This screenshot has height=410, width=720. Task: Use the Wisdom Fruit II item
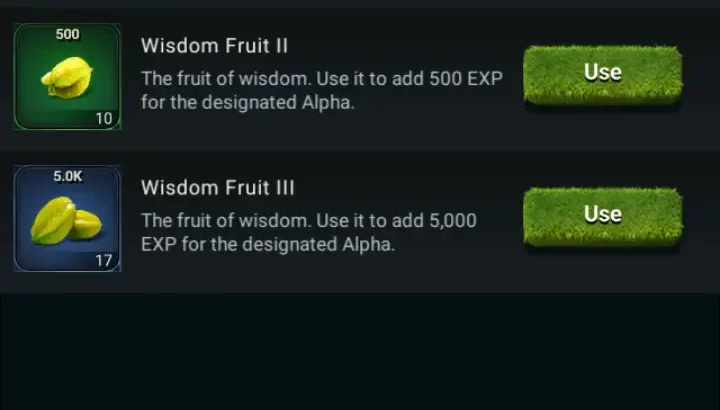602,73
